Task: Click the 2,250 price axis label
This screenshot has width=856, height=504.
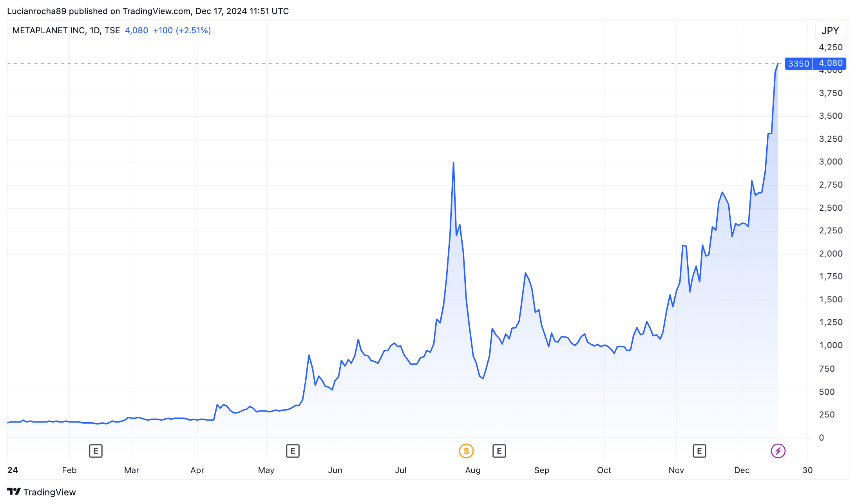Action: pos(831,230)
